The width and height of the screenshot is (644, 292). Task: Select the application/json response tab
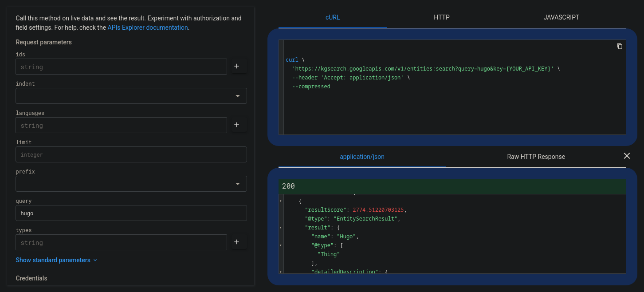pyautogui.click(x=362, y=157)
